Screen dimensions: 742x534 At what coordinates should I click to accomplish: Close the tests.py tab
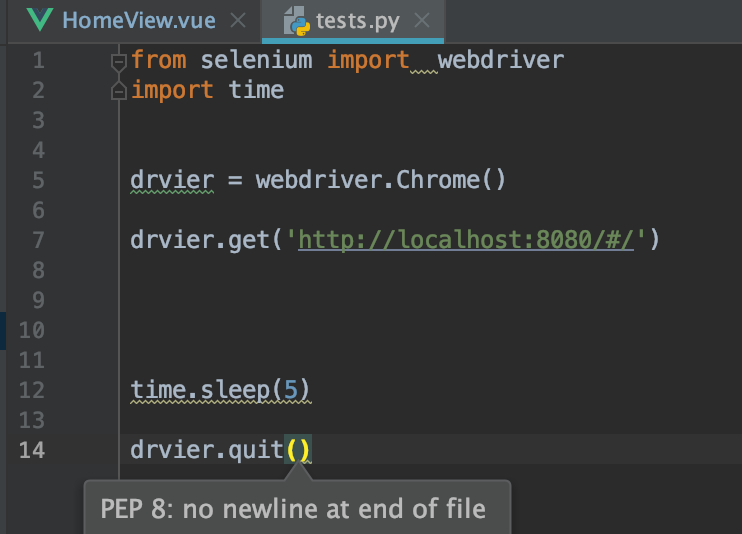[x=421, y=20]
